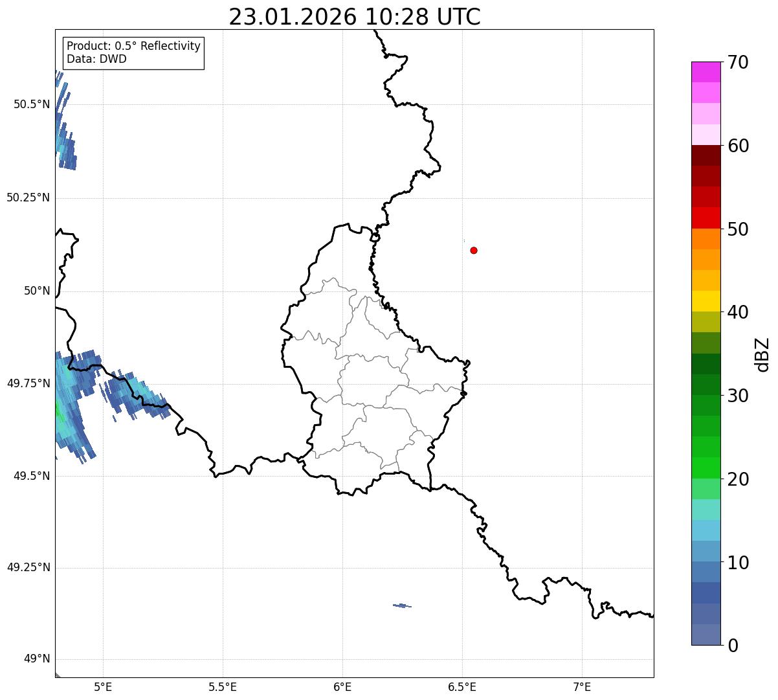Image resolution: width=778 pixels, height=700 pixels.
Task: Click the 50.5°N latitude label
Action: point(32,104)
